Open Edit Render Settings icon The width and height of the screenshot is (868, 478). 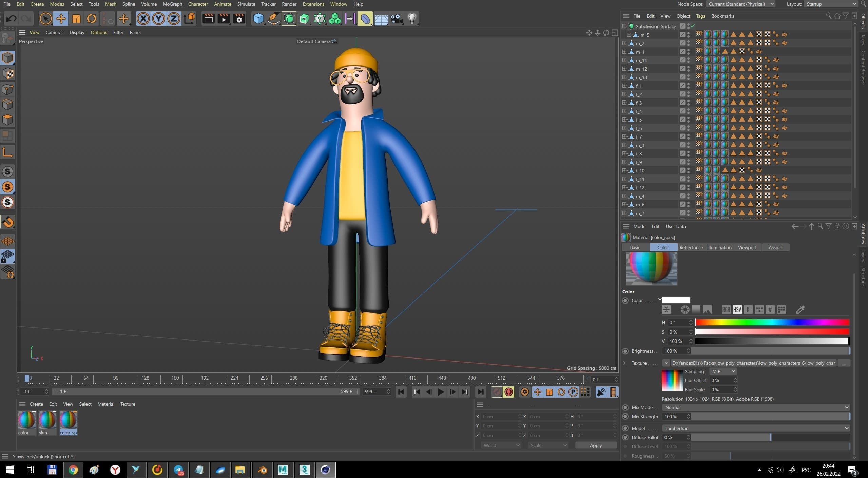(x=239, y=19)
